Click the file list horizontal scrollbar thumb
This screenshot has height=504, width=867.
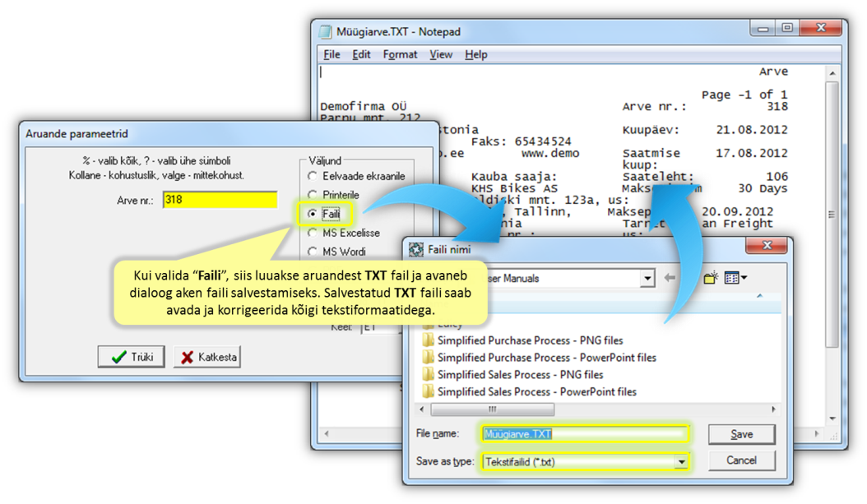click(x=492, y=409)
